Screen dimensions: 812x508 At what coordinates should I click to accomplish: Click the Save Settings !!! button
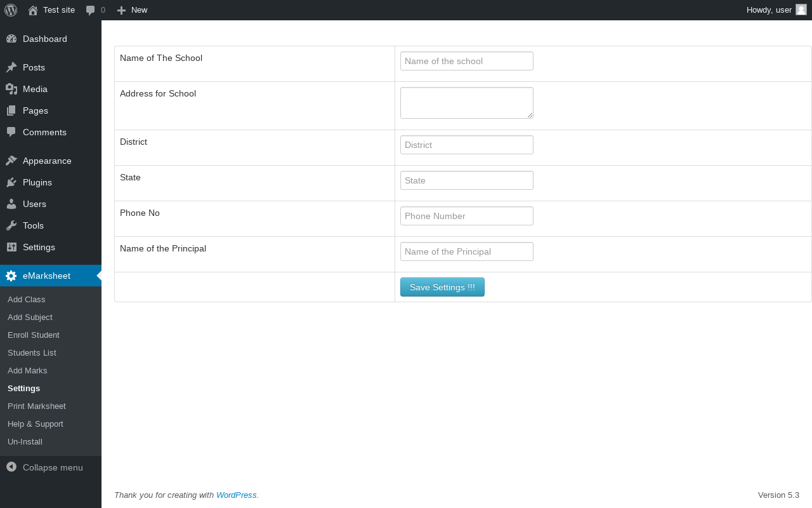pyautogui.click(x=442, y=287)
